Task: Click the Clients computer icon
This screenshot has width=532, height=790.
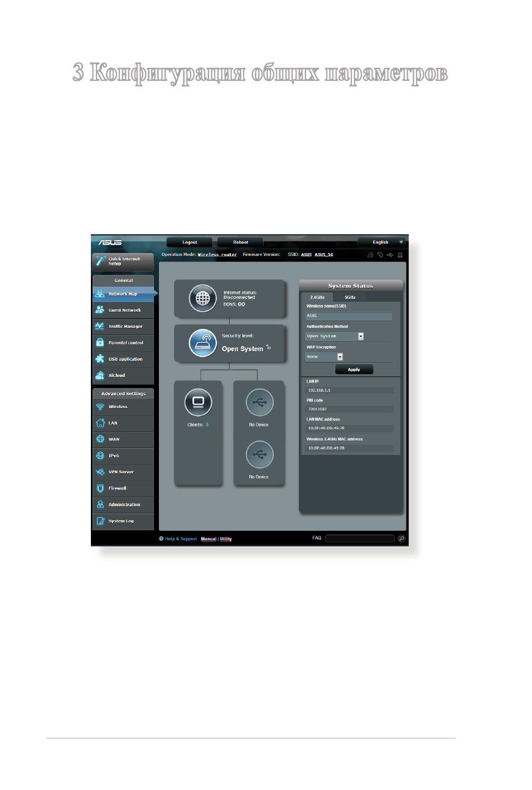Action: coord(199,402)
